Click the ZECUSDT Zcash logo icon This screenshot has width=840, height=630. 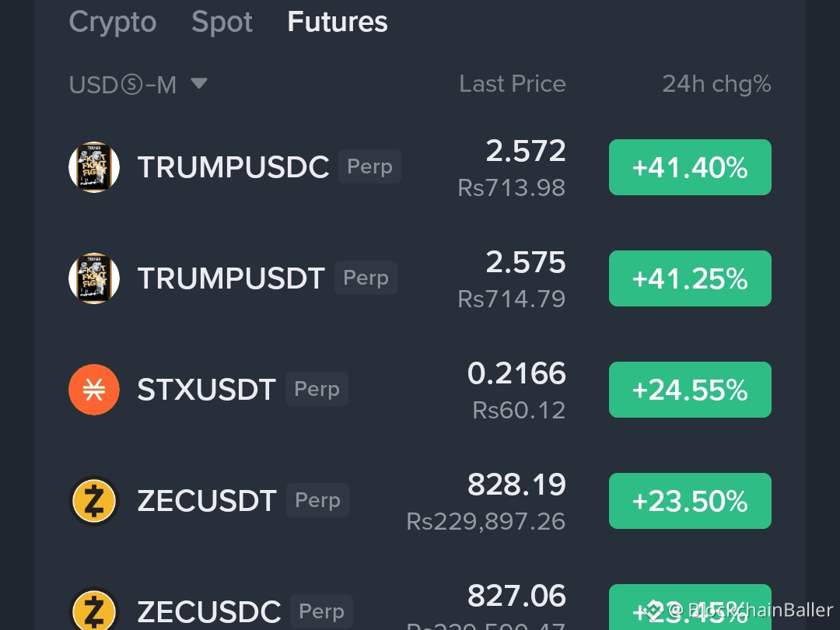[x=94, y=501]
